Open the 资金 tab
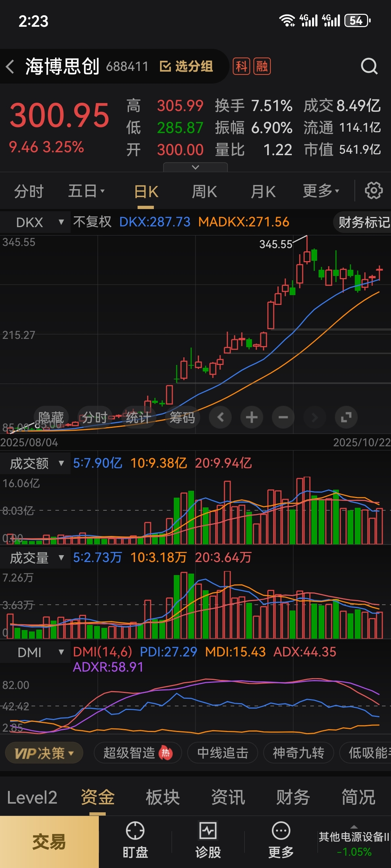 [x=98, y=797]
